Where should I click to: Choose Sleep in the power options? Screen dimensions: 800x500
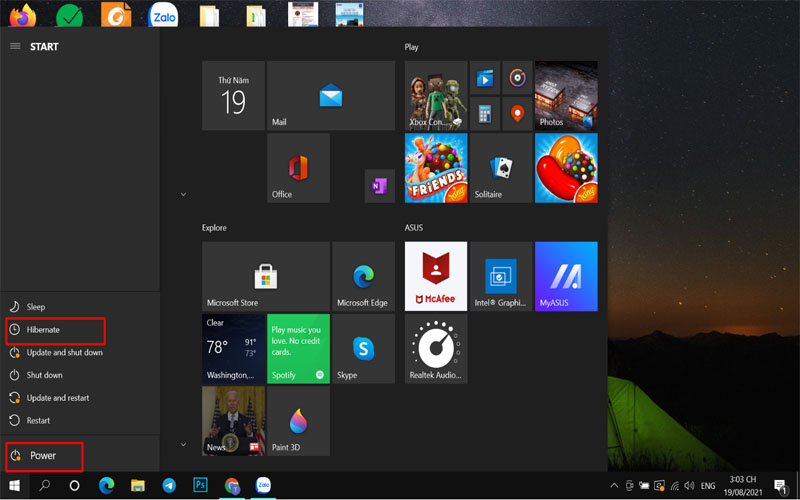(36, 307)
